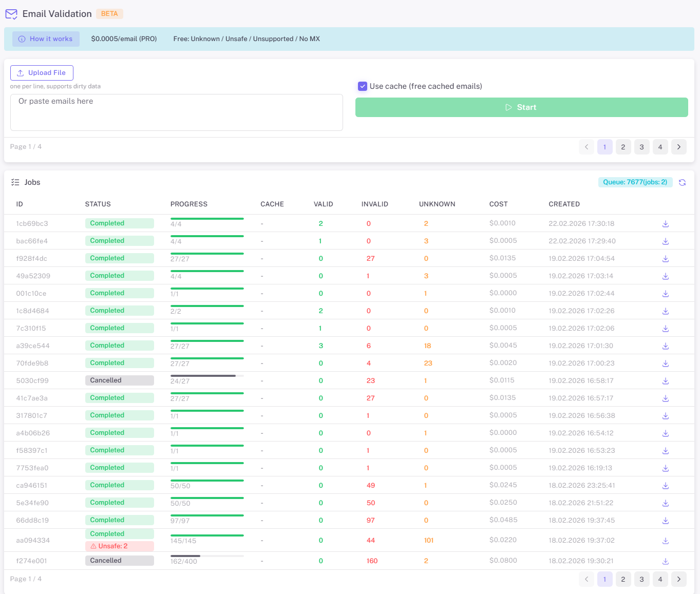
Task: Go to next page in top pagination
Action: click(678, 147)
